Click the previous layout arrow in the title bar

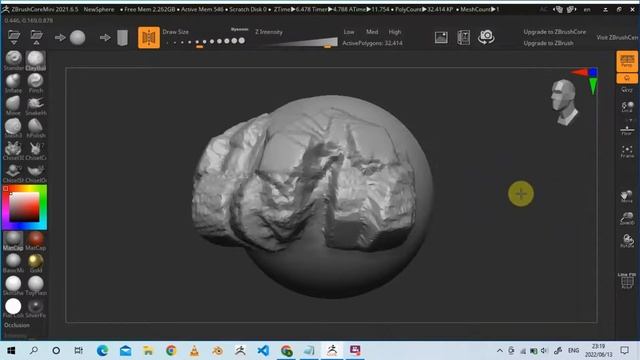(x=558, y=9)
